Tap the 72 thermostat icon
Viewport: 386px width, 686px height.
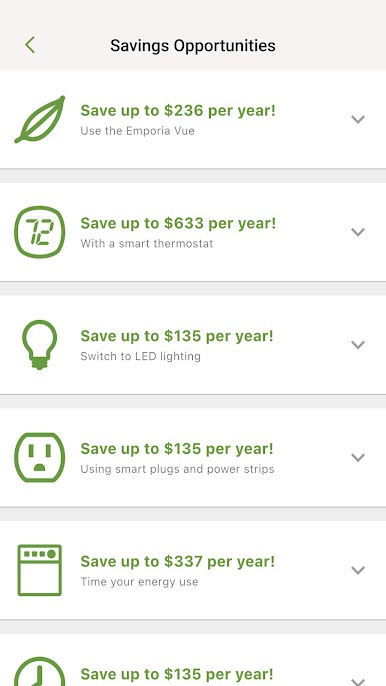pyautogui.click(x=40, y=232)
